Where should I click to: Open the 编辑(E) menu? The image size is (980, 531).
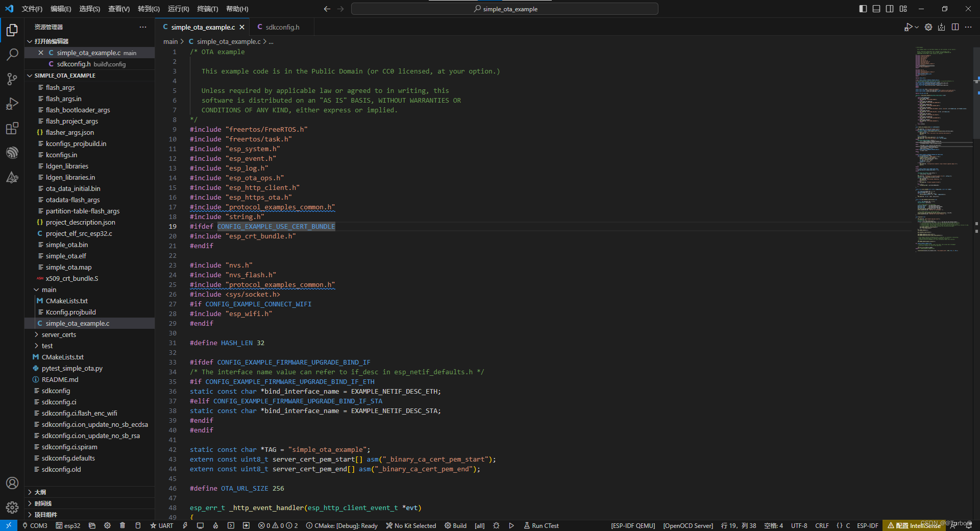pyautogui.click(x=61, y=9)
